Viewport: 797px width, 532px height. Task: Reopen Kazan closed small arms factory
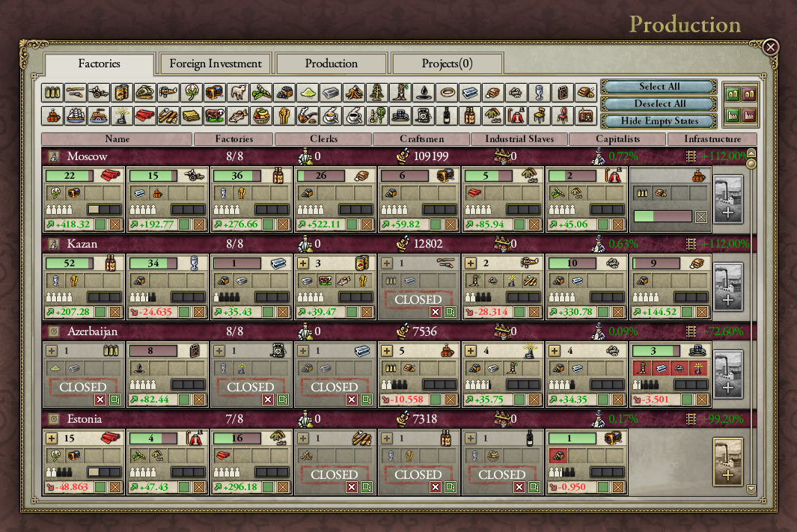451,312
